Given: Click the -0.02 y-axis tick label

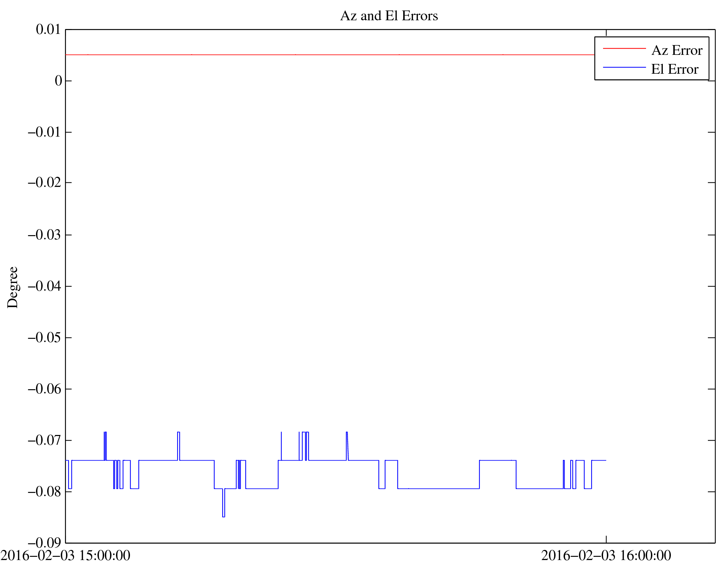Looking at the screenshot, I should [44, 183].
